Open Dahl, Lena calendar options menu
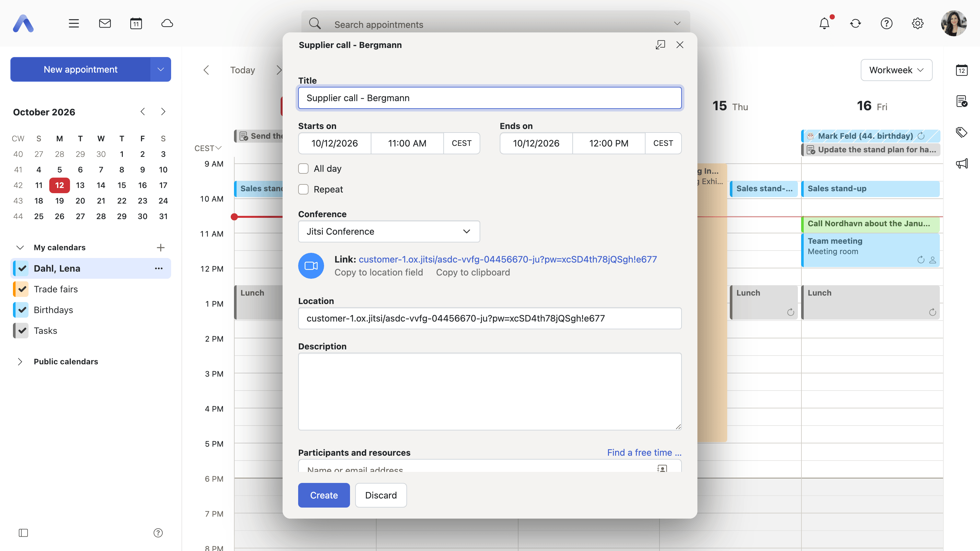This screenshot has height=551, width=980. coord(159,268)
